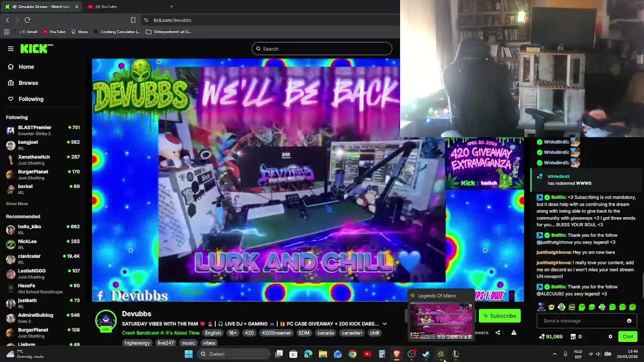The width and height of the screenshot is (644, 362).
Task: Click the Legends Of Idleon preview thumbnail
Action: 441,322
